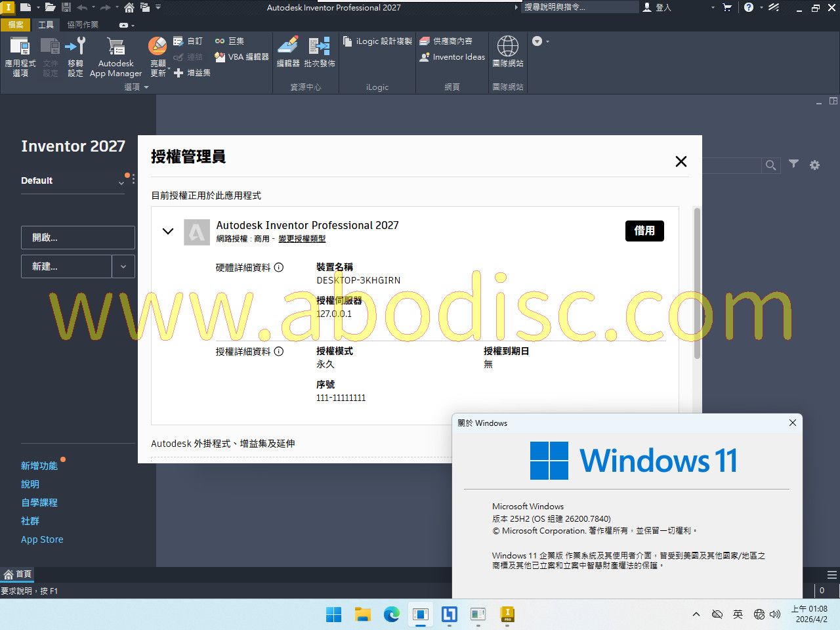Viewport: 840px width, 630px height.
Task: Expand the 選項 panel dropdown
Action: 146,87
